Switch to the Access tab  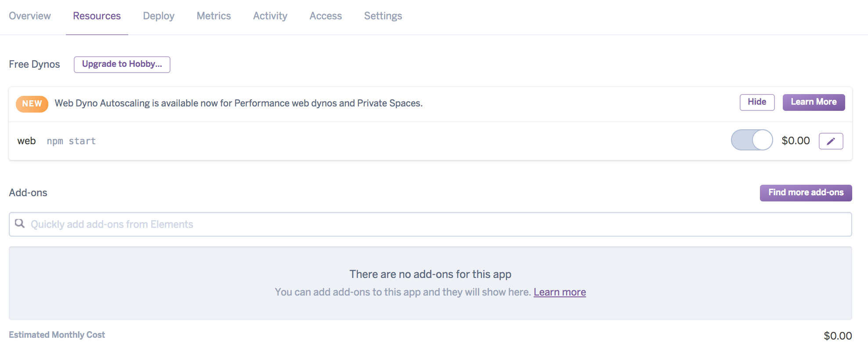point(325,16)
